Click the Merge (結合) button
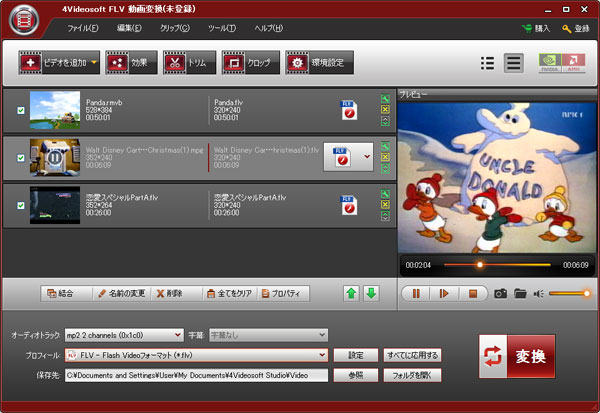The width and height of the screenshot is (600, 413). coord(66,294)
